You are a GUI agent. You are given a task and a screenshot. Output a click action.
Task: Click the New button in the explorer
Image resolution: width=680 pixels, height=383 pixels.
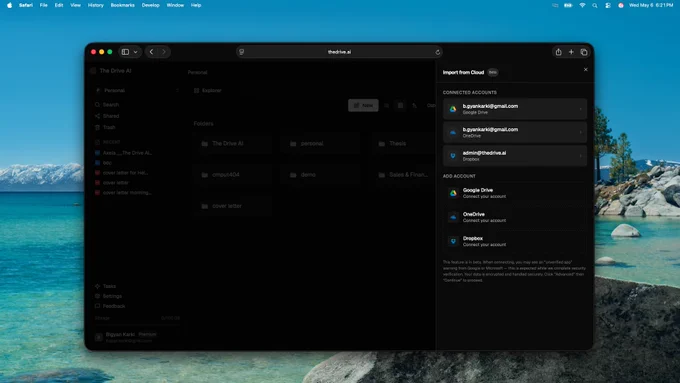[x=363, y=105]
